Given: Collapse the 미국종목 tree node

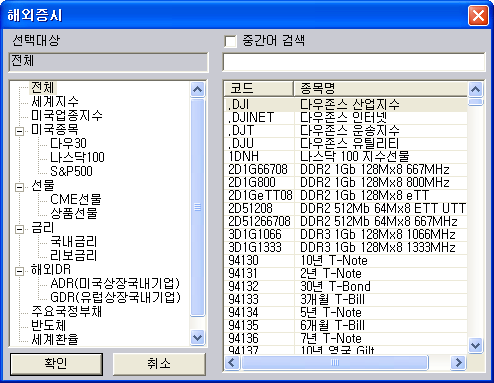Looking at the screenshot, I should [19, 131].
